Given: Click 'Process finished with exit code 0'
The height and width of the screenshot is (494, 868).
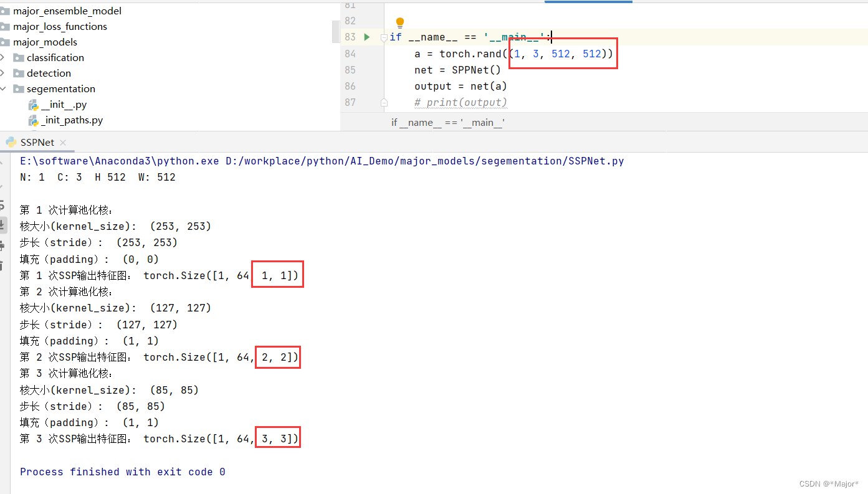Looking at the screenshot, I should click(x=123, y=472).
